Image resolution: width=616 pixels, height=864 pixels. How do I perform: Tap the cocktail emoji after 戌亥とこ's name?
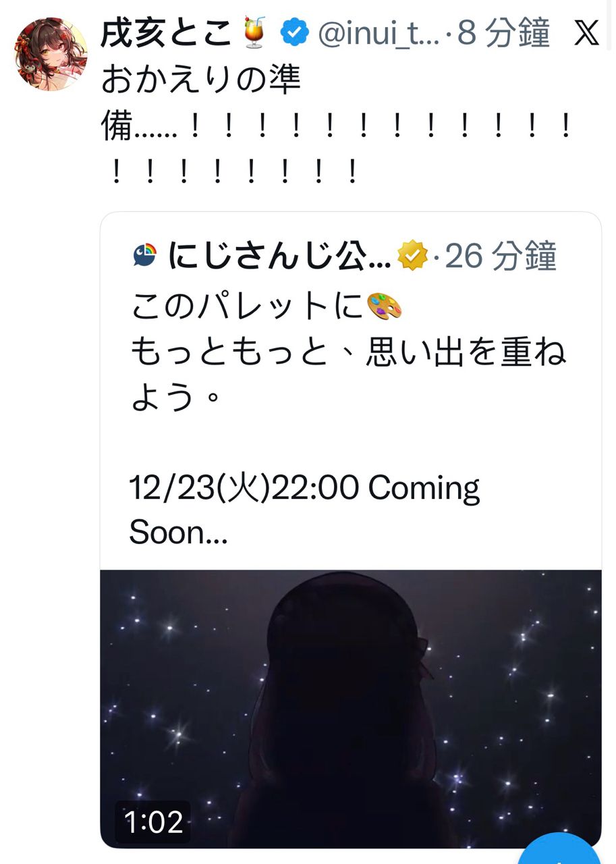[x=254, y=32]
